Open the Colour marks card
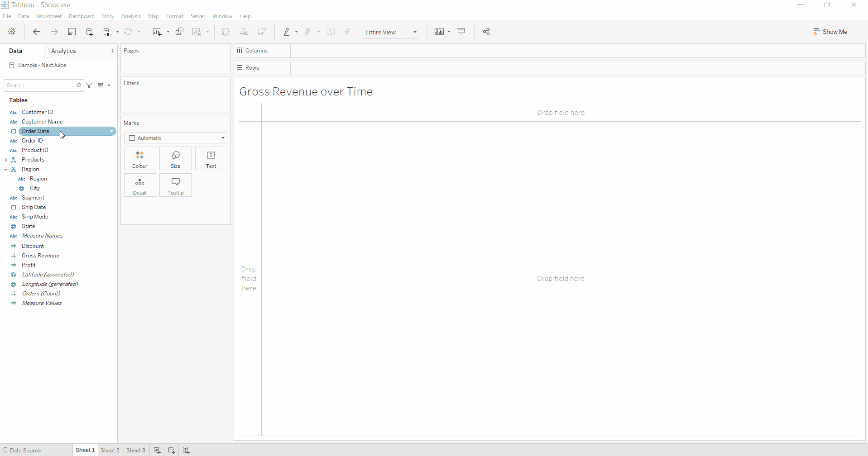 (x=140, y=159)
